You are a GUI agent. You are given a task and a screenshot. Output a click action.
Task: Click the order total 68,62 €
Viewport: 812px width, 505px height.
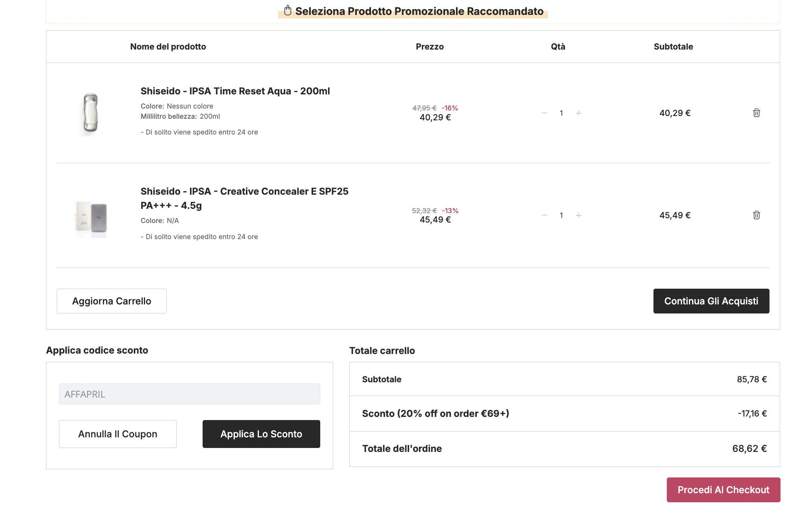click(749, 448)
